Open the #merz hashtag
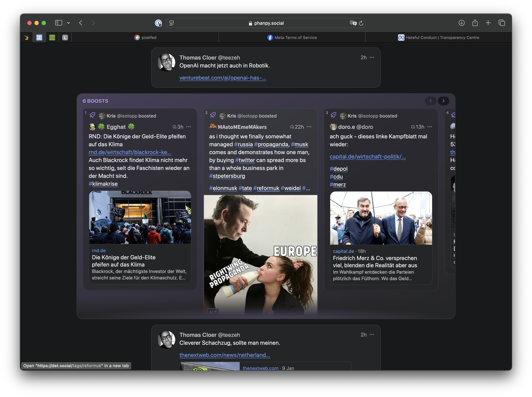Image resolution: width=532 pixels, height=397 pixels. (338, 185)
